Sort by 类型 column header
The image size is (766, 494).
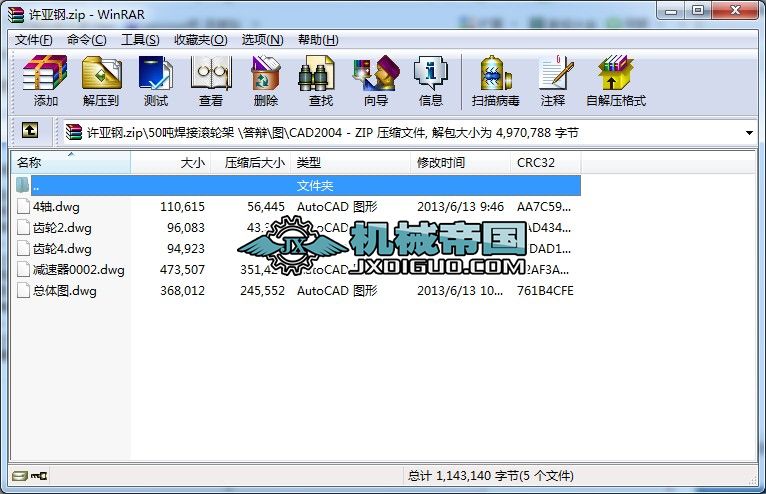tap(350, 163)
